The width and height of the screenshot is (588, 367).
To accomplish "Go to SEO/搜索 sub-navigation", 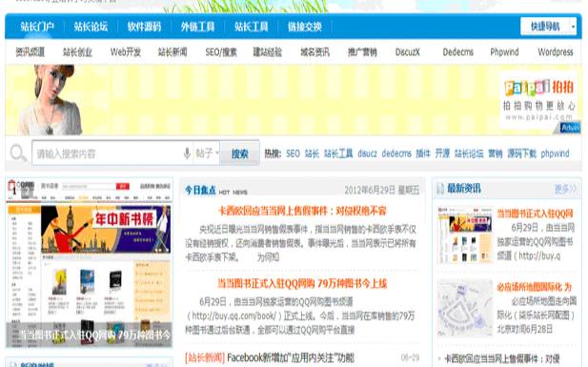I will click(221, 51).
